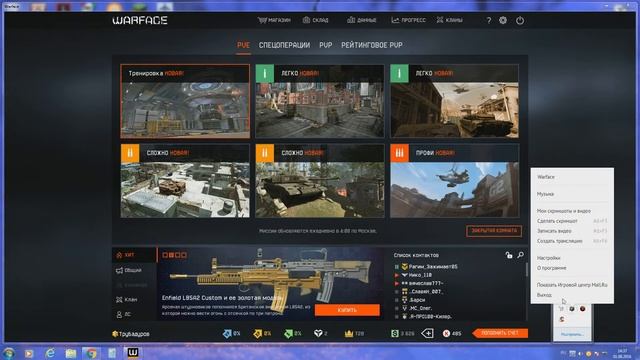Click the blue booster icon in bottom bar
Screen dimensions: 640x360
[x=227, y=334]
